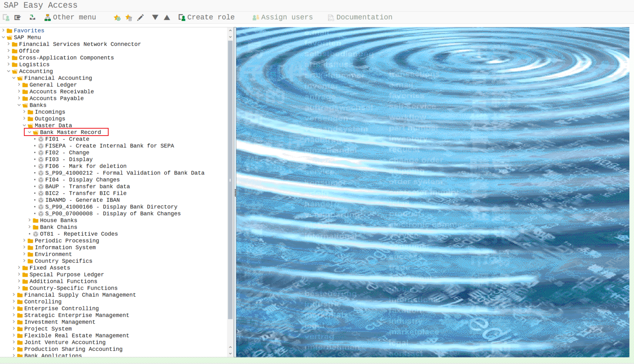Switch to SAP menu via toolbar icon
The height and width of the screenshot is (364, 634).
[x=18, y=17]
